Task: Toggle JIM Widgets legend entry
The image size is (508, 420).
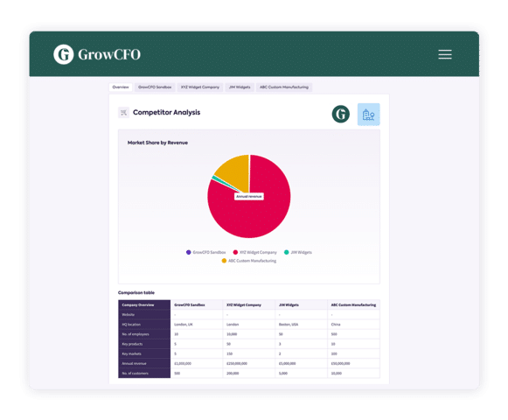Action: pos(298,252)
